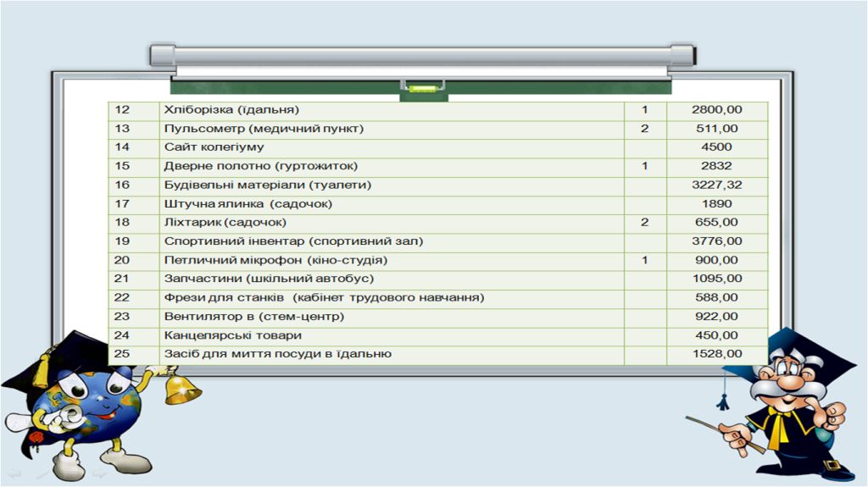Screen dimensions: 868x487
Task: Select the "Петличний мікрофон (кіно-студія)" cell
Action: coord(392,261)
